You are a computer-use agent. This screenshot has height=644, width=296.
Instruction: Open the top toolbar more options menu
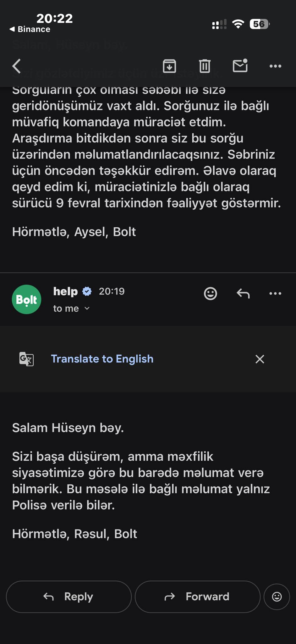point(275,66)
